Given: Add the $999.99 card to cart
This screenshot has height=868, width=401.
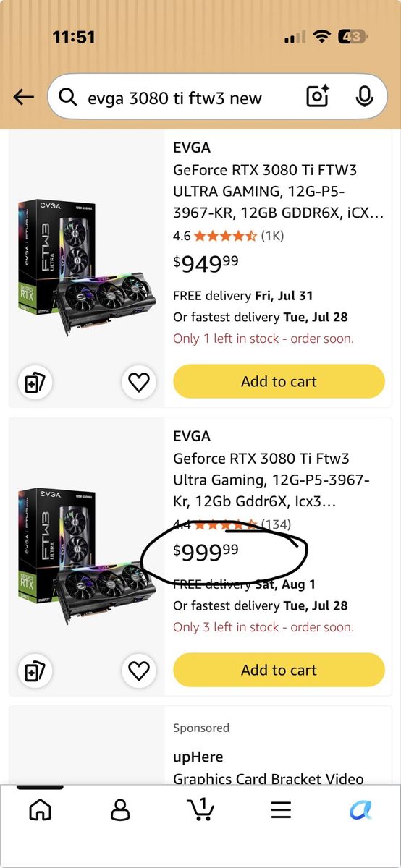Looking at the screenshot, I should pos(279,670).
